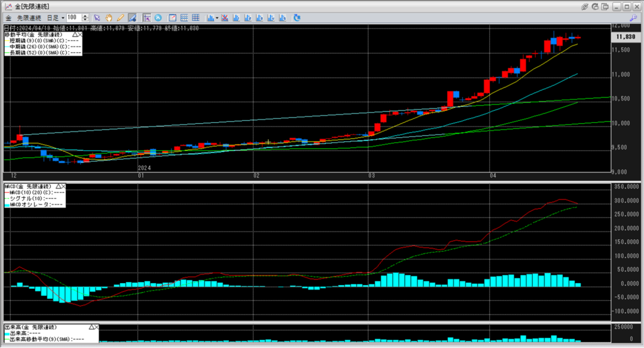
Task: Toggle the highlighted trendline edit tool
Action: [x=132, y=17]
